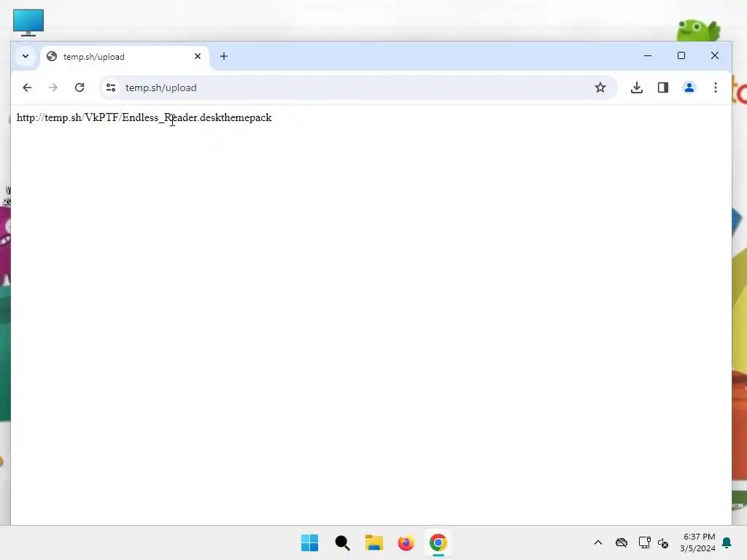Launch Firefox from the taskbar

pyautogui.click(x=406, y=542)
